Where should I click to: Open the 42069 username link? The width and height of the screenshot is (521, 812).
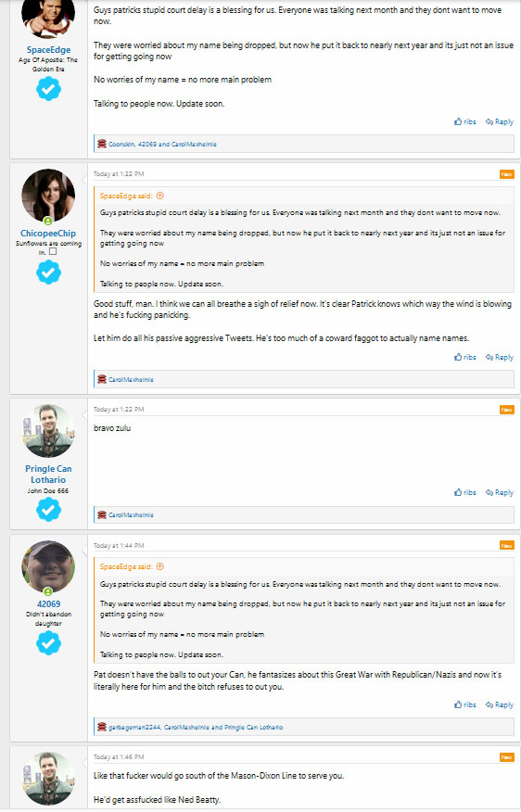pyautogui.click(x=48, y=603)
